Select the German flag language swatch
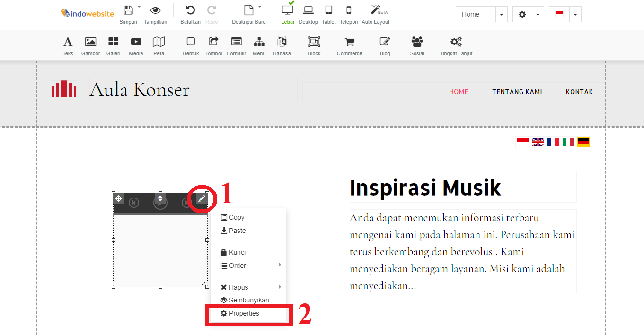 (583, 142)
